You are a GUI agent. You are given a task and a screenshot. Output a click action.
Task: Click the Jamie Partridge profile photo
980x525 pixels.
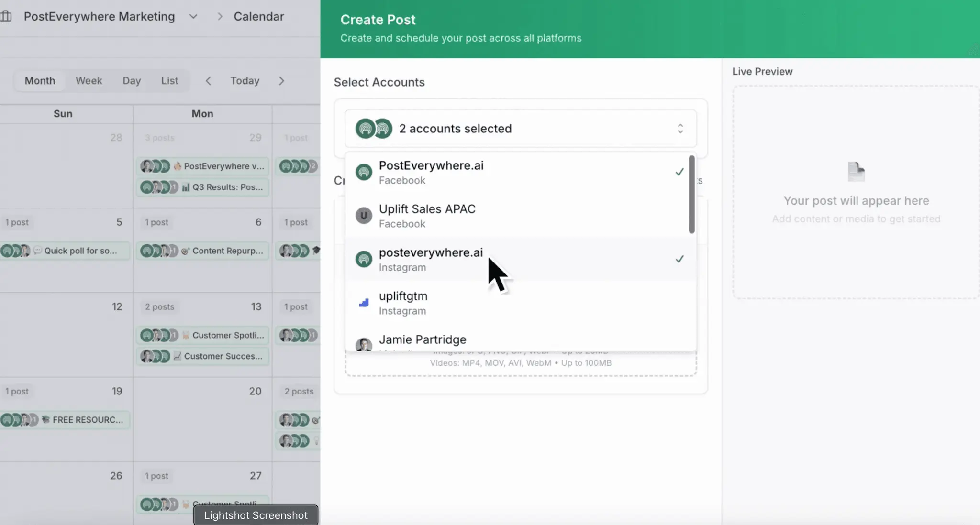coord(364,344)
